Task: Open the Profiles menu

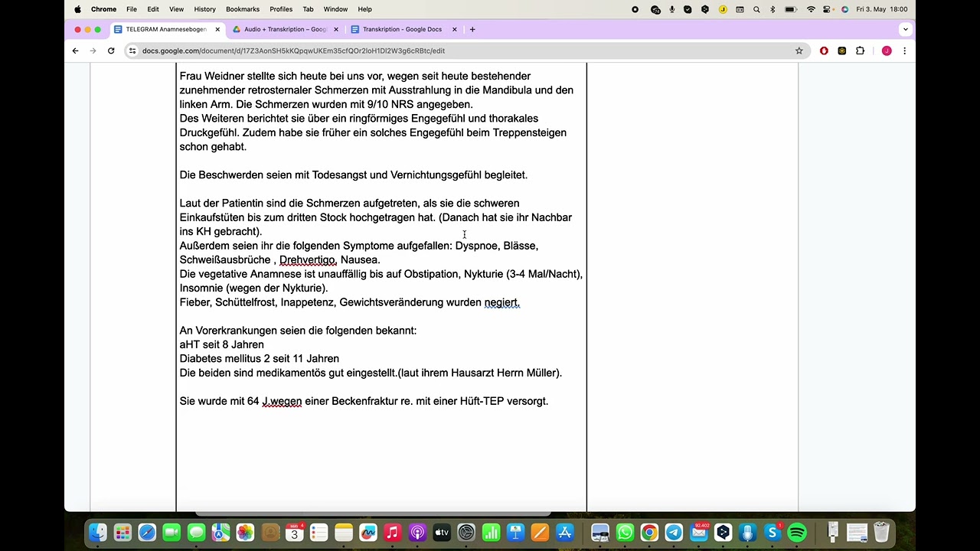Action: click(x=281, y=9)
